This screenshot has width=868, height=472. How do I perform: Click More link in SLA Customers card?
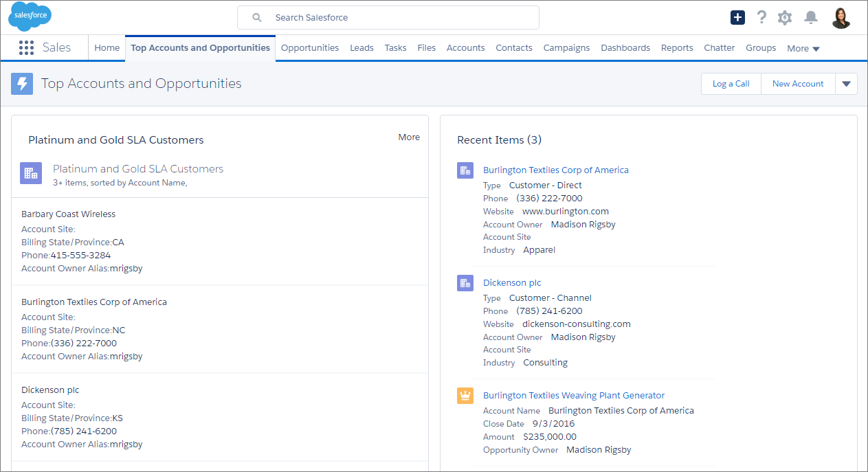click(x=409, y=137)
